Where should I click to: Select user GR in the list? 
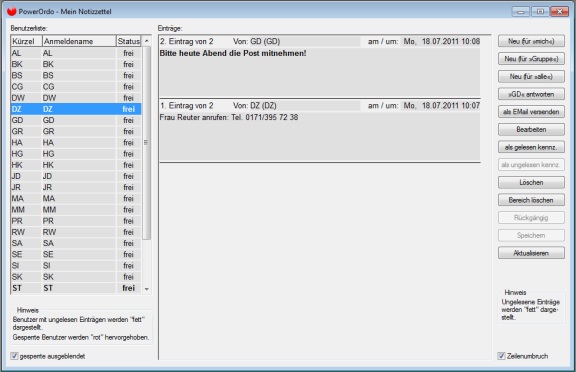click(x=76, y=131)
